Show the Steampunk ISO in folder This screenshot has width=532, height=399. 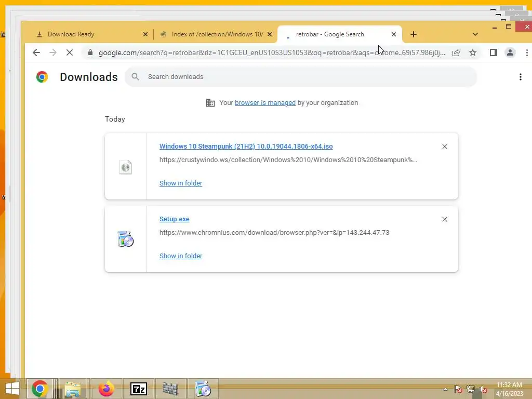click(x=181, y=183)
